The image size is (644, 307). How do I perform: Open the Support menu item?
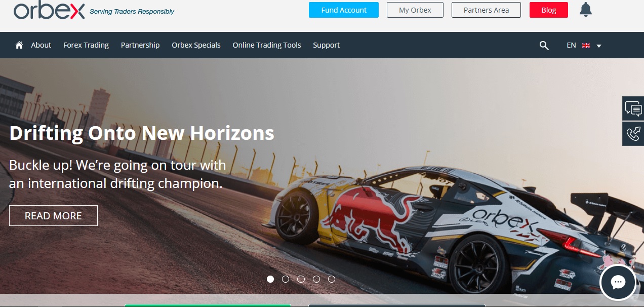point(326,45)
